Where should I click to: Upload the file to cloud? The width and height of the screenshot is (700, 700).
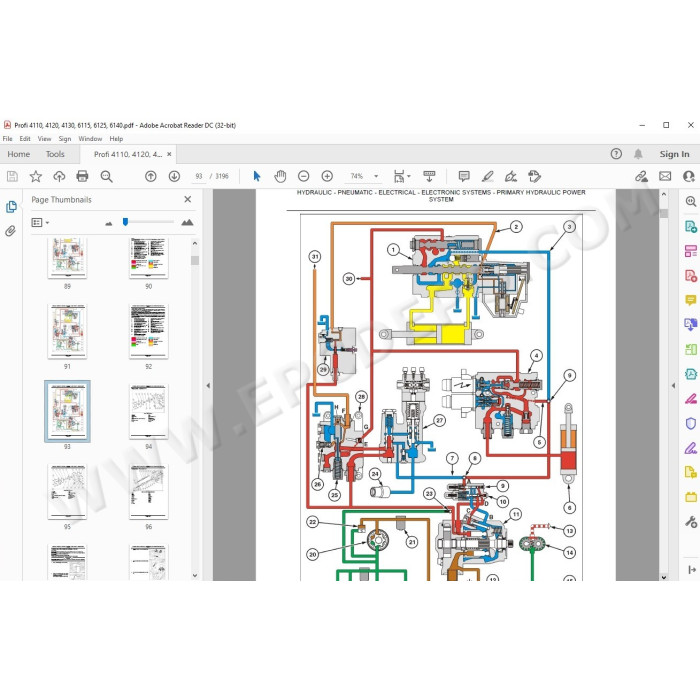pyautogui.click(x=59, y=176)
